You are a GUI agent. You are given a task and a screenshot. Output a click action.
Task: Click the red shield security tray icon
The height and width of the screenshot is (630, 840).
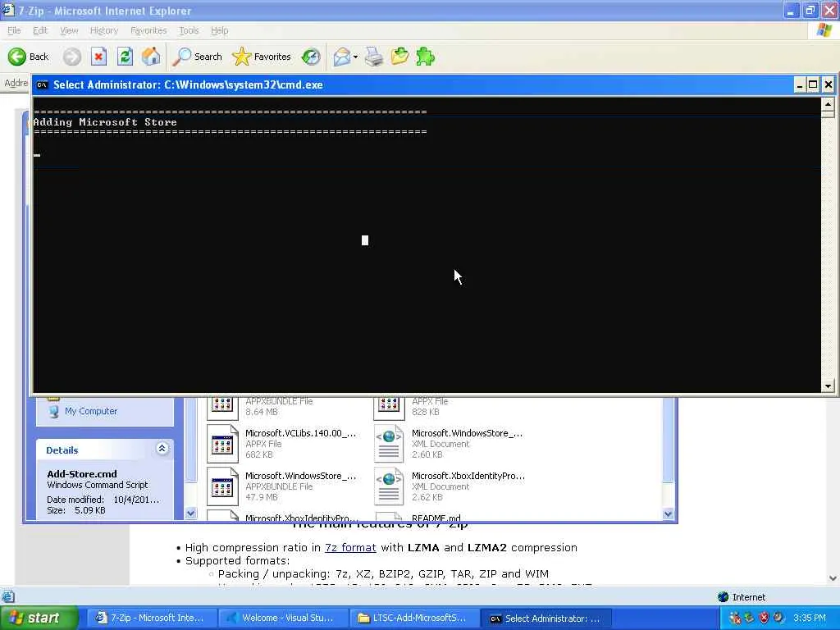click(x=764, y=618)
